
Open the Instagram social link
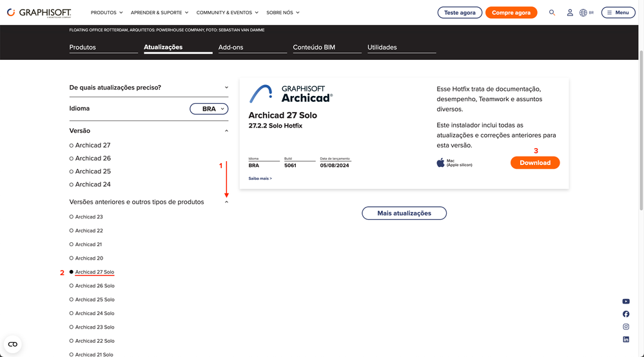626,327
